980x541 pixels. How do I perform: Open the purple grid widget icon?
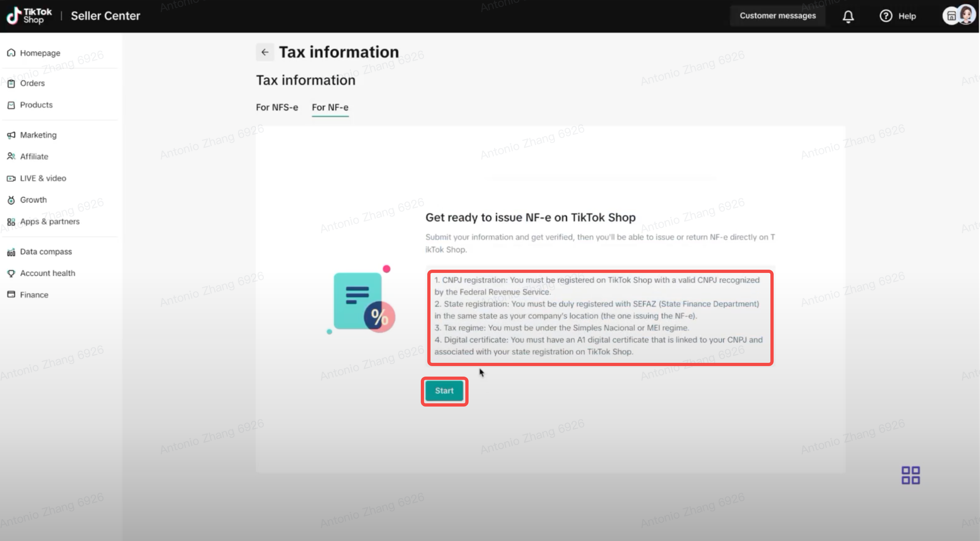coord(910,475)
